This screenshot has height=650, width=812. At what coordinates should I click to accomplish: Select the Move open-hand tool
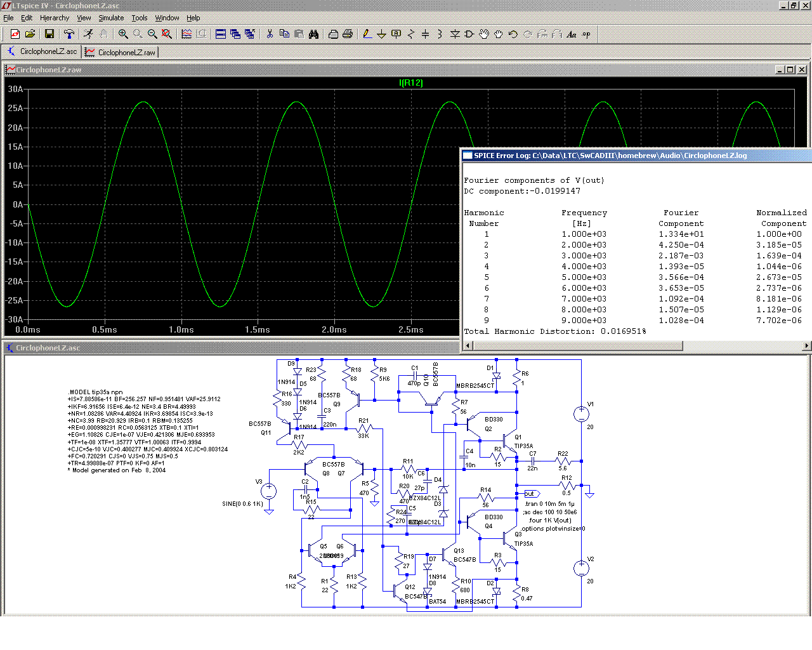point(484,34)
